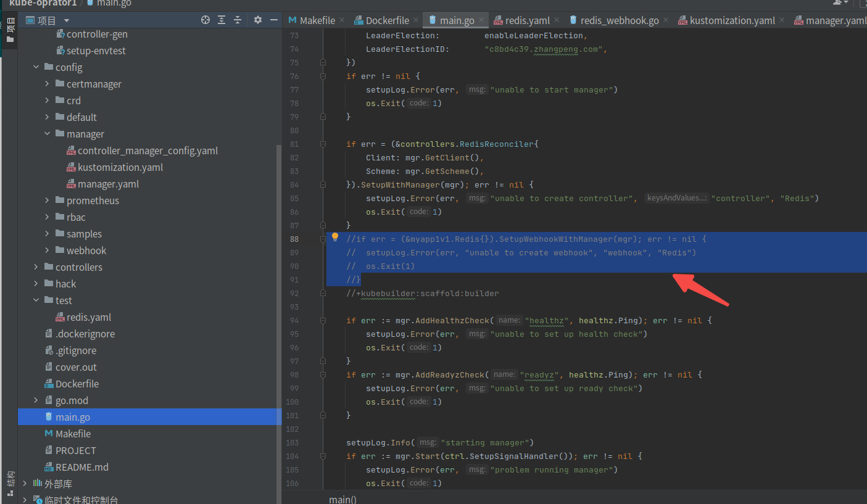Close the Makefile editor tab
Viewport: 867px width, 504px height.
coord(342,20)
